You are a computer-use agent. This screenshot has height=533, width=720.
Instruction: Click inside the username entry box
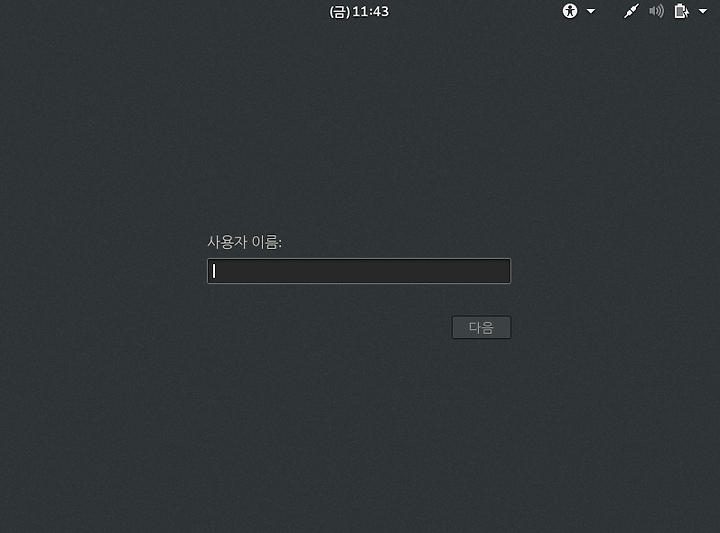[x=359, y=271]
